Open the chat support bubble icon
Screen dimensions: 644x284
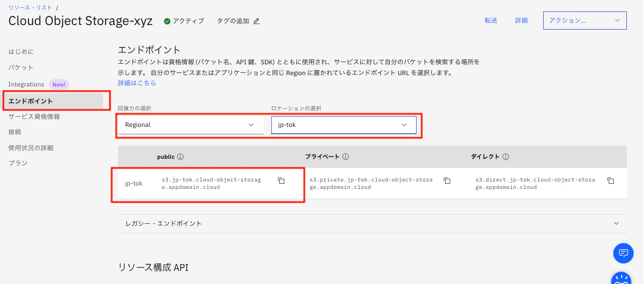[623, 253]
